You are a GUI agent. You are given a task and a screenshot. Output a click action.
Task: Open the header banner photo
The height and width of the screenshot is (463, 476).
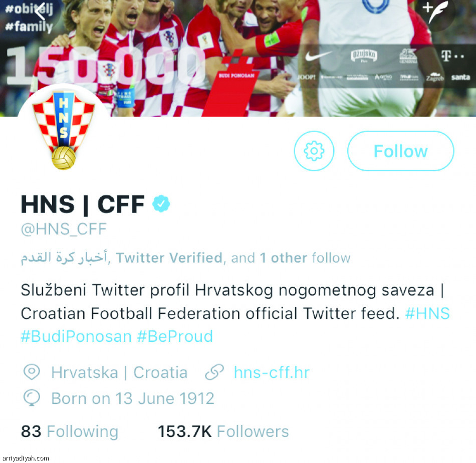238,58
